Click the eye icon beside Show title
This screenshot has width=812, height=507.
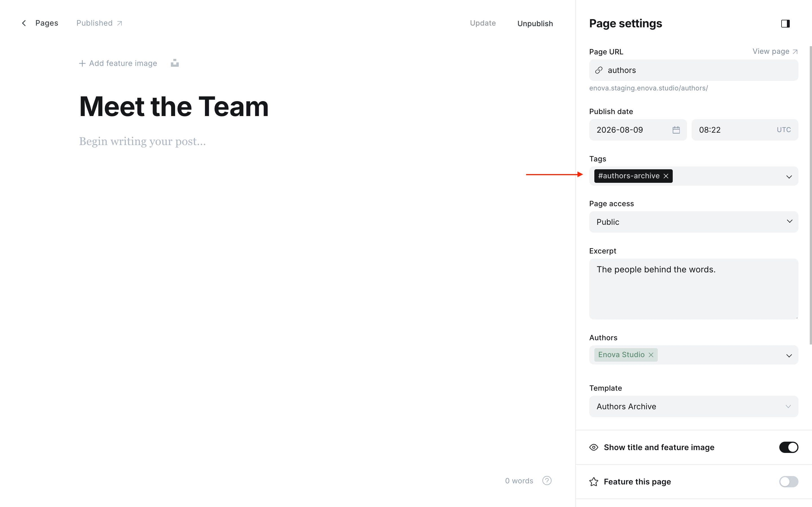coord(593,447)
